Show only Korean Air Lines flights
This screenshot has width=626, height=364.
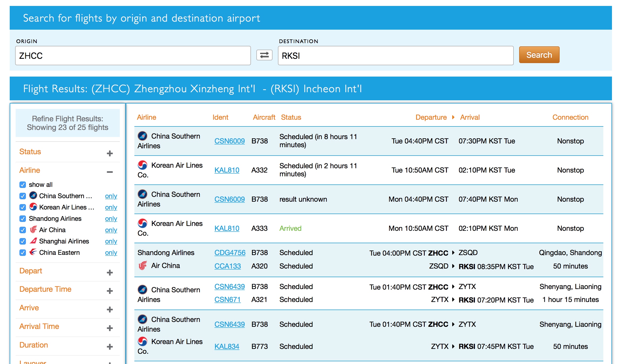pos(111,207)
